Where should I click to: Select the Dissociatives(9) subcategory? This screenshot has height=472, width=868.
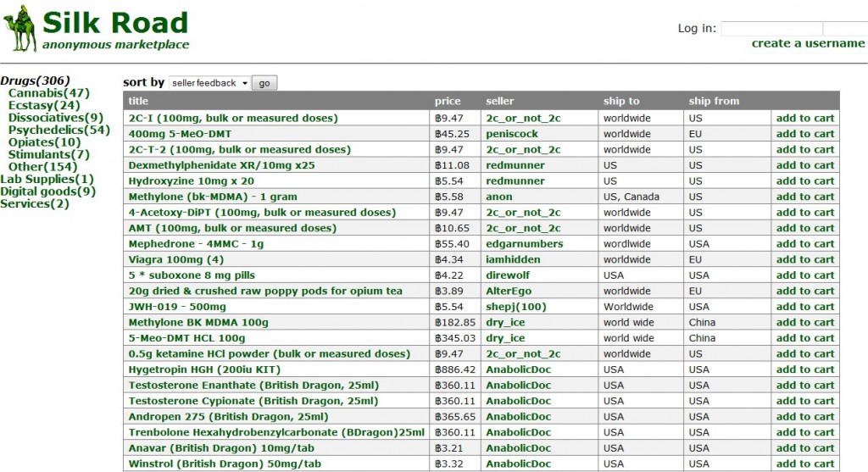click(x=56, y=117)
